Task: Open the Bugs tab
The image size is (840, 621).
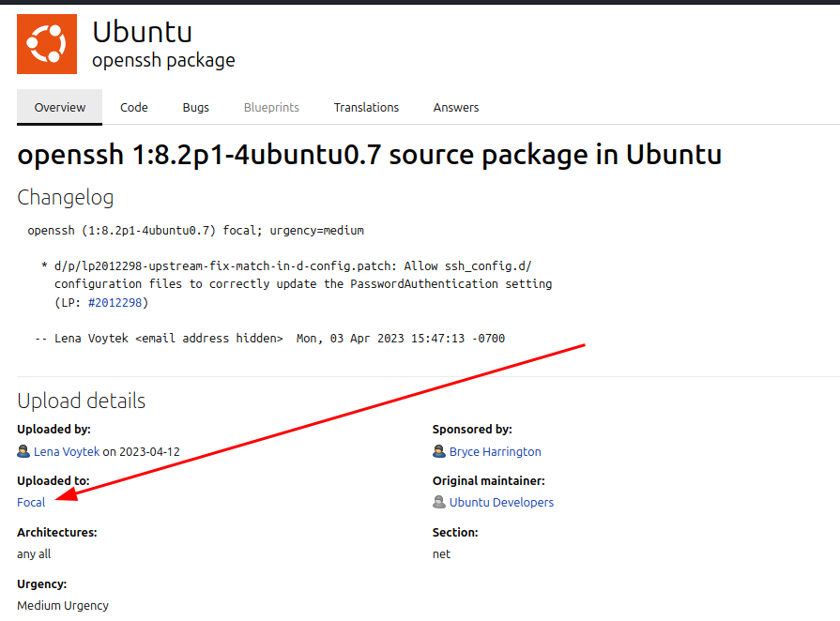Action: 196,108
